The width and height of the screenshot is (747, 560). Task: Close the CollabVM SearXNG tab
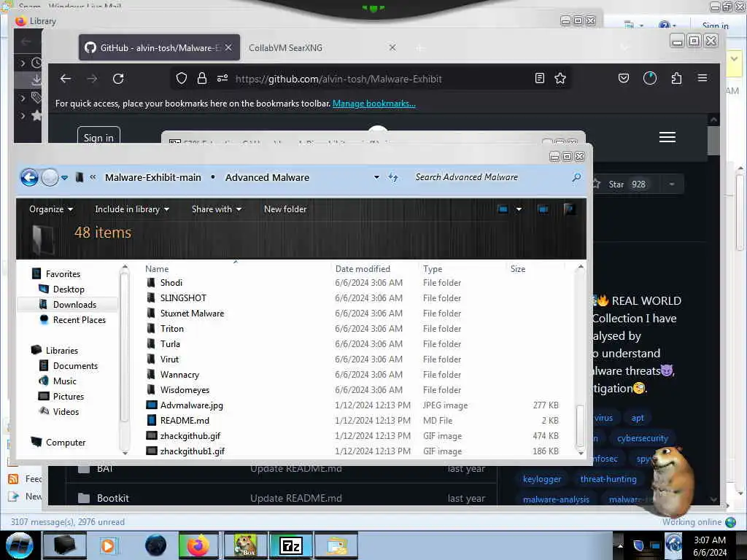392,47
